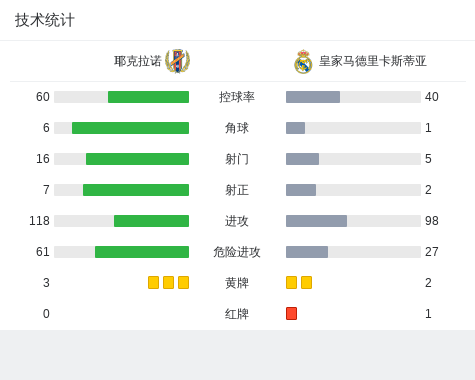This screenshot has width=475, height=380.
Task: Click the 技术统计 section title
Action: [45, 20]
